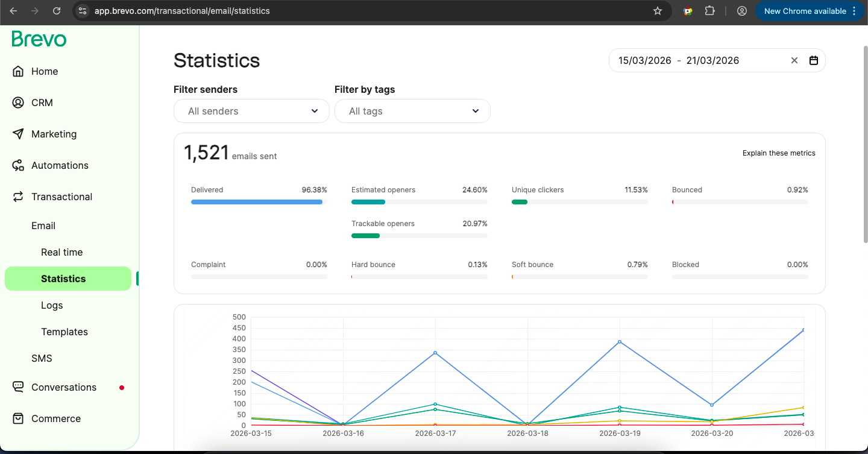Click the SMS item in the sidebar
This screenshot has width=868, height=454.
[42, 358]
